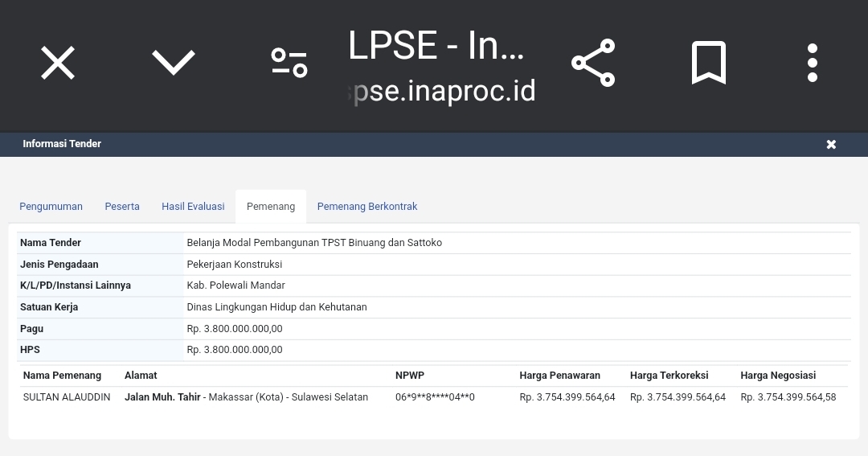Image resolution: width=868 pixels, height=456 pixels.
Task: Click the masked NPWP number
Action: (435, 397)
